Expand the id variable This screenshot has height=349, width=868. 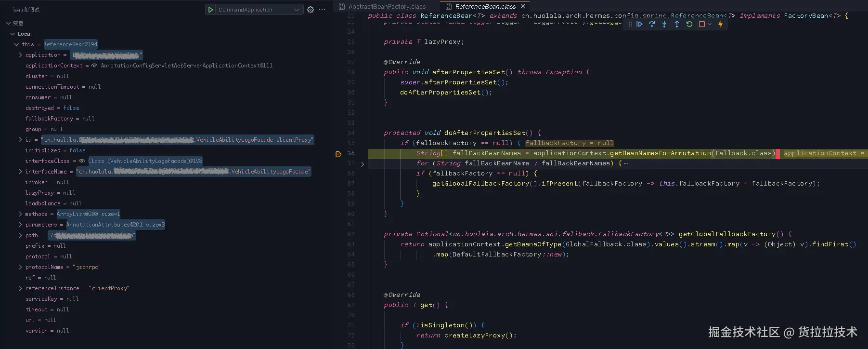click(20, 140)
